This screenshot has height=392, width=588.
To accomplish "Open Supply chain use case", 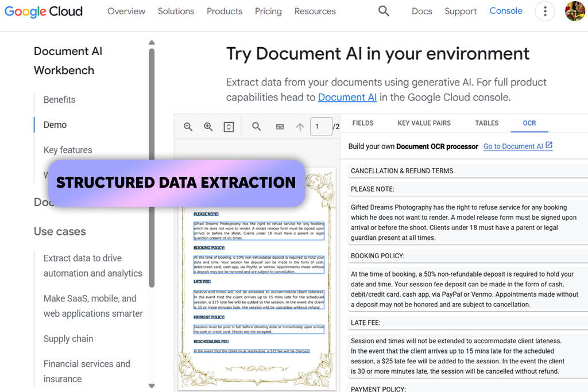I will tap(68, 339).
